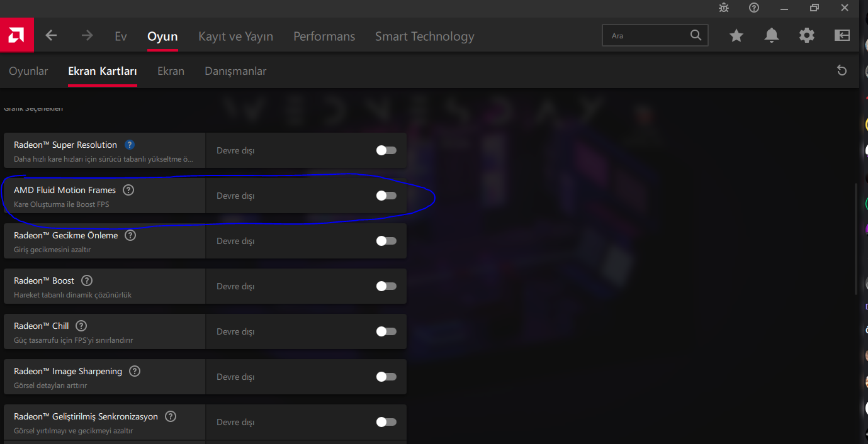Click the Radeon Boost label
The height and width of the screenshot is (444, 868).
click(44, 280)
